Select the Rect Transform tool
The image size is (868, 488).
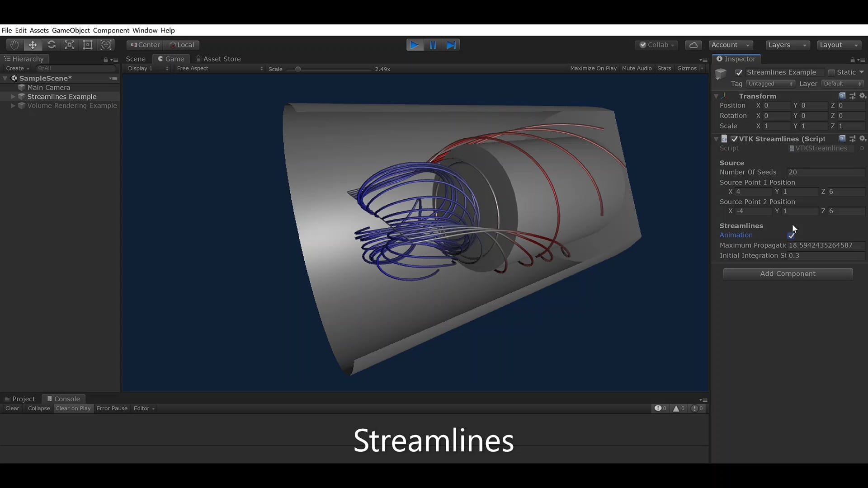pos(87,45)
